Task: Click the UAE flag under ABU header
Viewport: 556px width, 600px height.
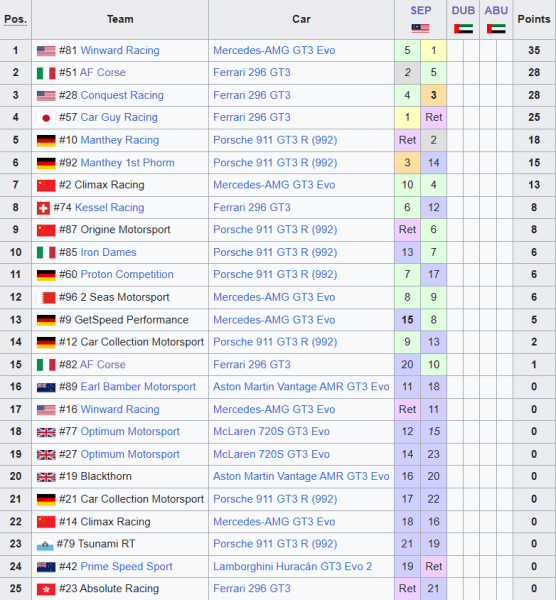Action: click(x=496, y=28)
